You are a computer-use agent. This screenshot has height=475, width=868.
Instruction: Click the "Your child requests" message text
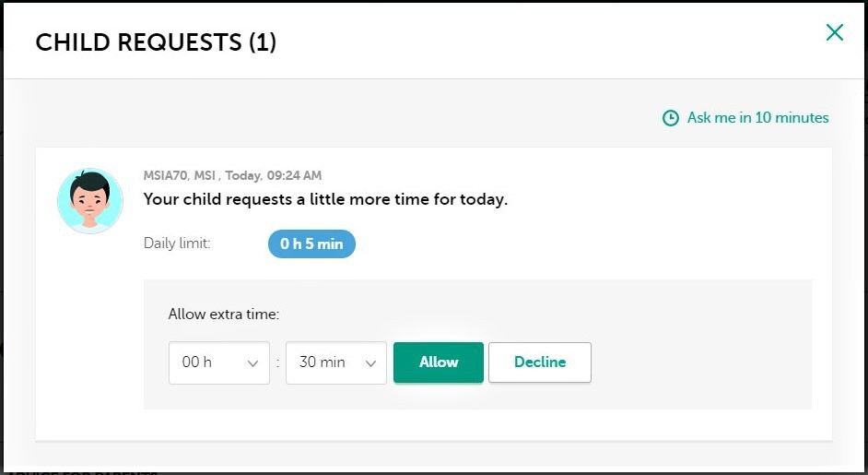(325, 199)
